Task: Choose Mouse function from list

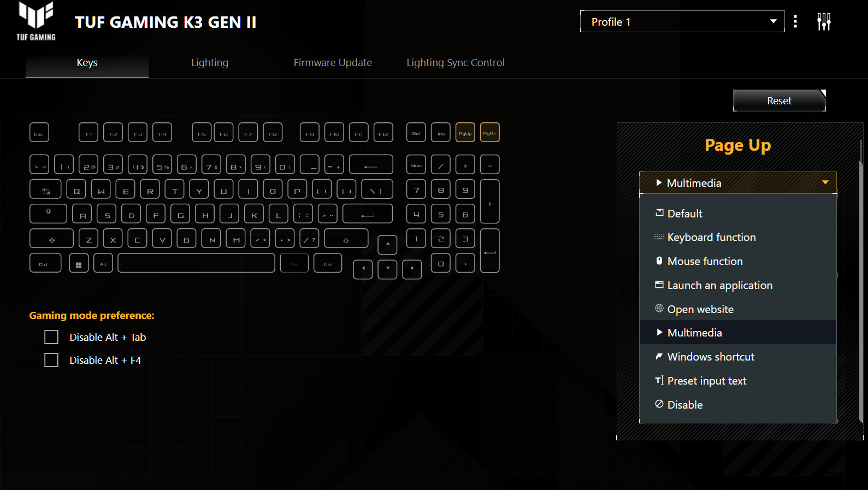Action: (x=738, y=261)
